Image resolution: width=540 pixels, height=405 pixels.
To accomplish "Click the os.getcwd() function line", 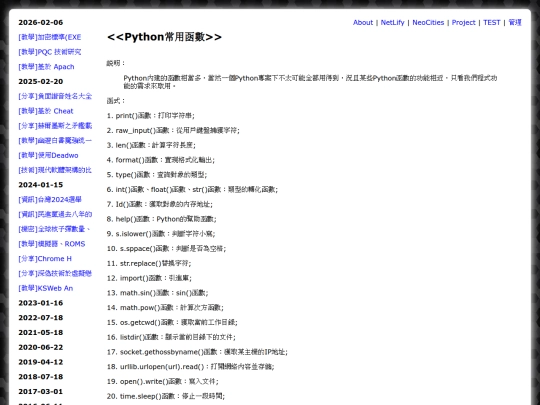I will pos(172,323).
